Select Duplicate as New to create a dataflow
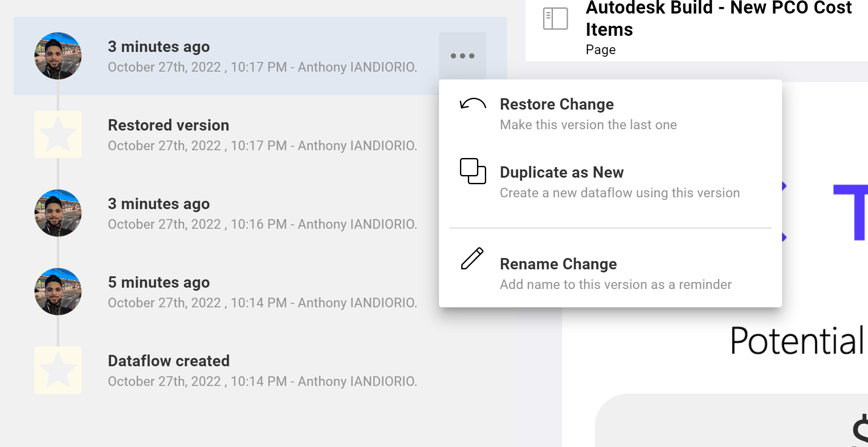The image size is (868, 447). [x=562, y=172]
